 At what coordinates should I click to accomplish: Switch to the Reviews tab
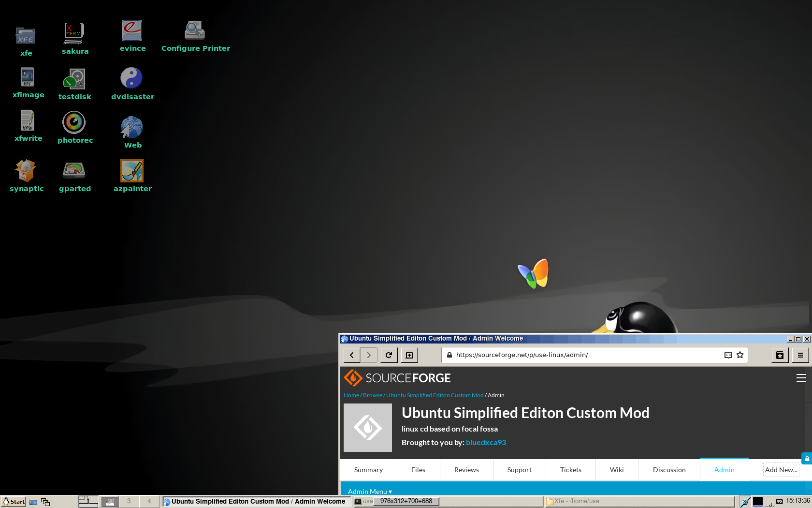click(466, 470)
